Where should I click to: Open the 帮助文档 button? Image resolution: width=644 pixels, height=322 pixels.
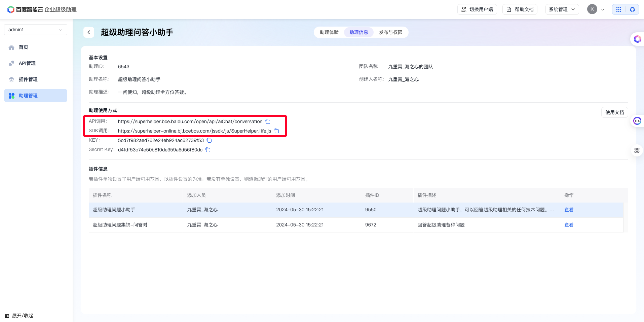(520, 9)
